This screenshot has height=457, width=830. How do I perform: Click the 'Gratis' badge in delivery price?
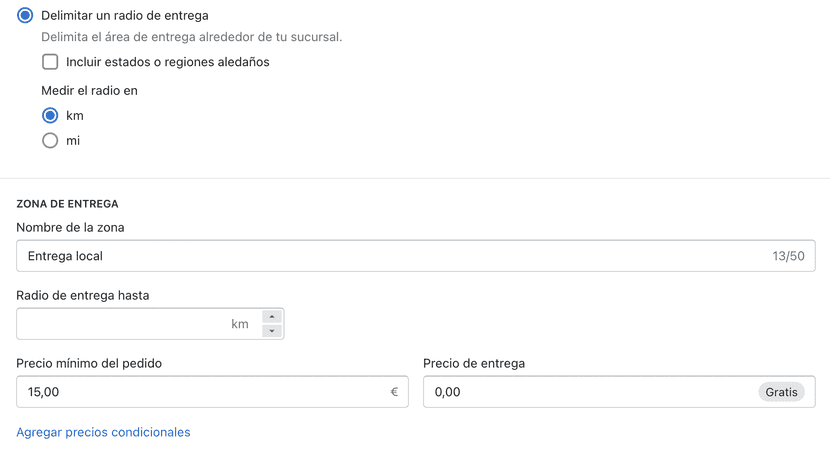coord(781,392)
